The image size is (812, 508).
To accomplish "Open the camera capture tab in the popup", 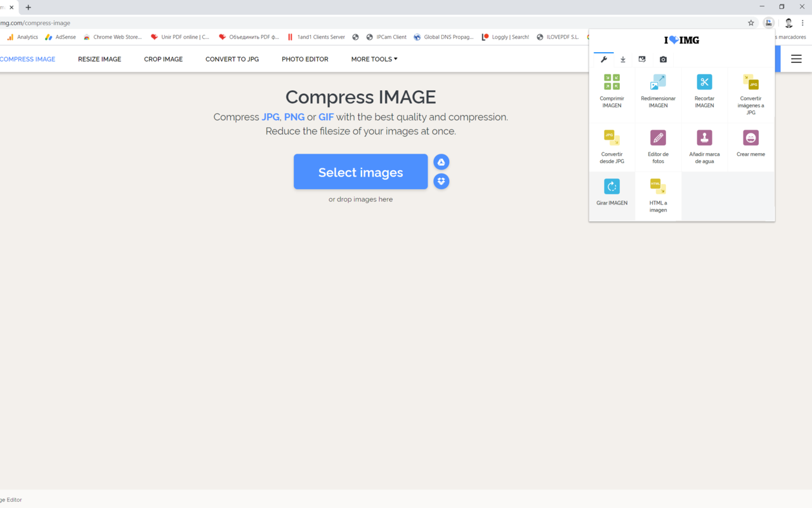I will tap(663, 59).
